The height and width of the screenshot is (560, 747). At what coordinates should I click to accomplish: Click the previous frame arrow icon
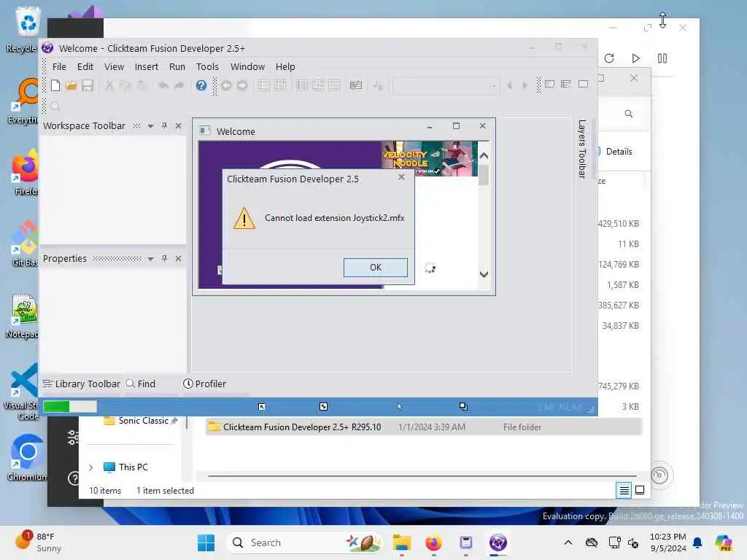(510, 85)
